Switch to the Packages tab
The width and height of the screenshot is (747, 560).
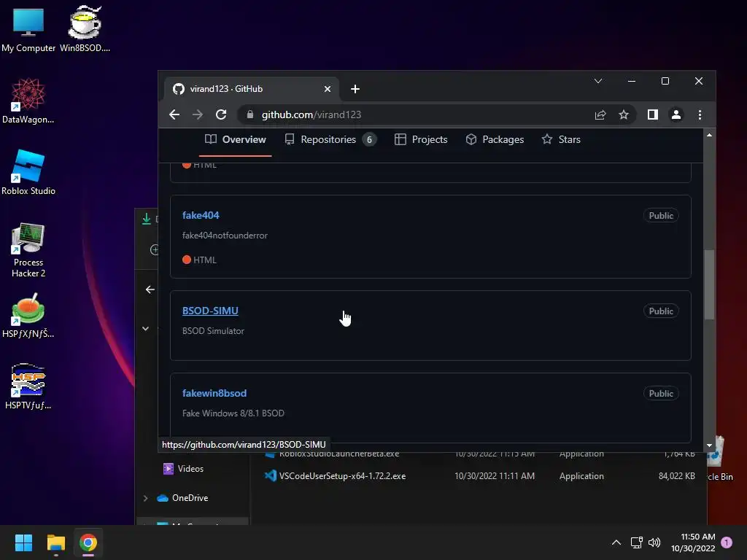pyautogui.click(x=495, y=139)
